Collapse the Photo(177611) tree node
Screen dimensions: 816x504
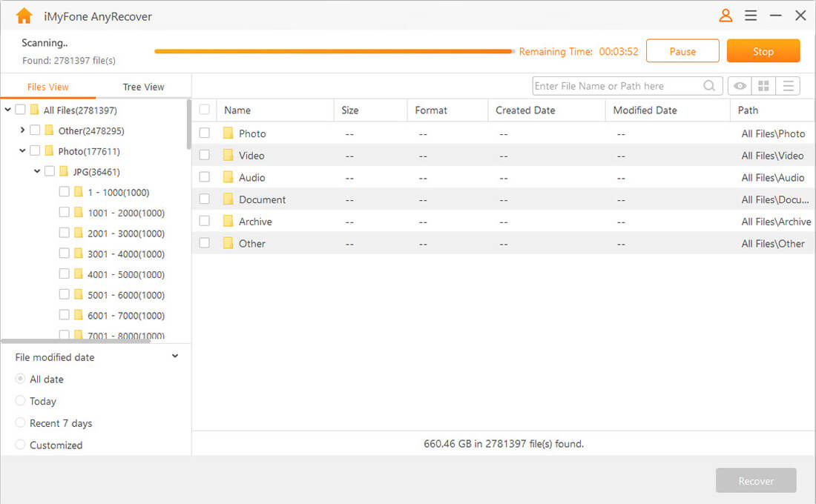[22, 150]
